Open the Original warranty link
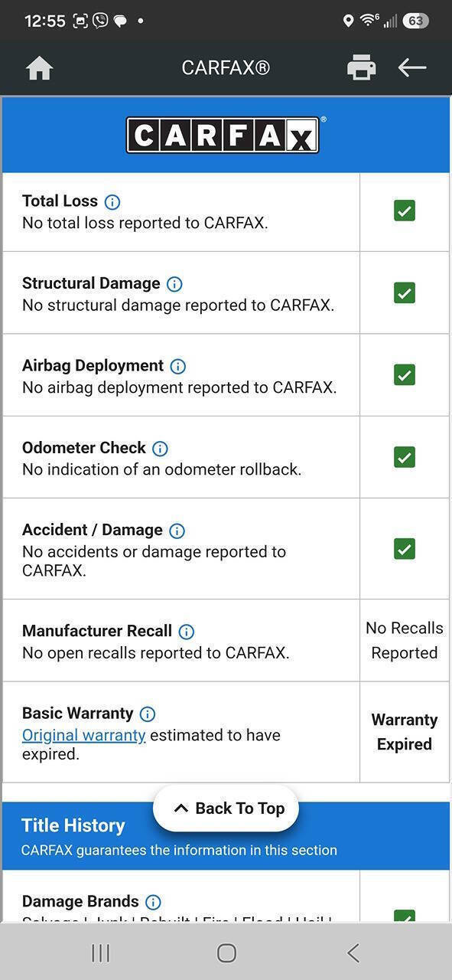The image size is (452, 980). click(83, 735)
